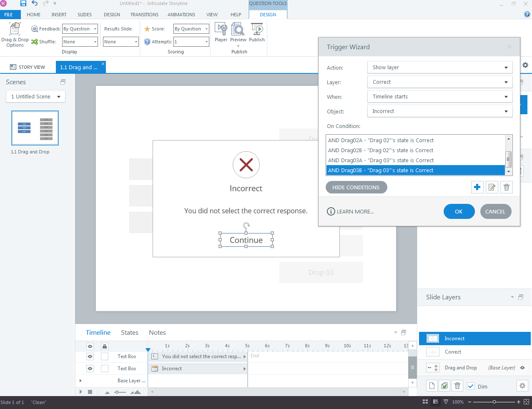Hide the first Text Box in timeline

point(90,356)
